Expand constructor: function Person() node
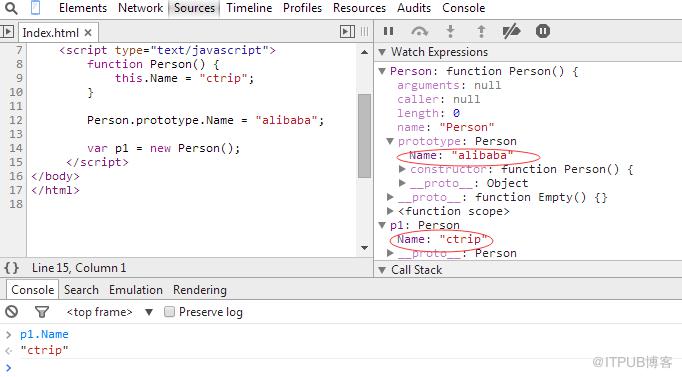 402,169
